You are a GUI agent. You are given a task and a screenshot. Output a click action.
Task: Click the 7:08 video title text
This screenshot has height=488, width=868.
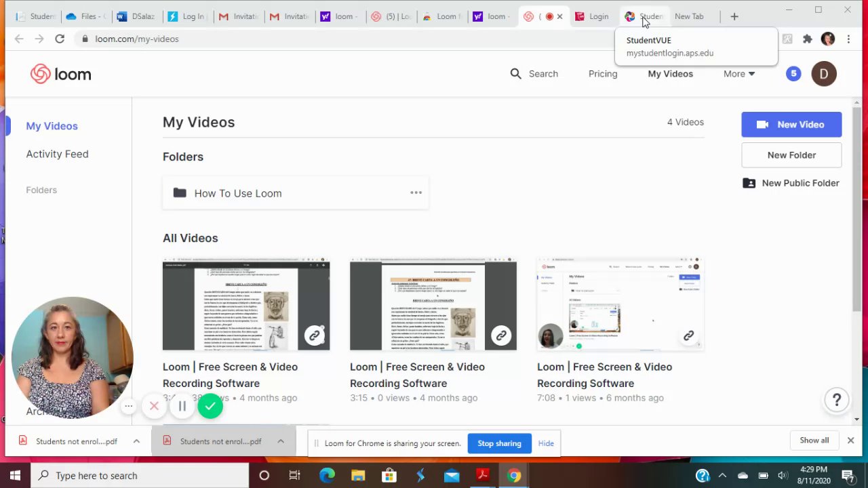pos(604,375)
